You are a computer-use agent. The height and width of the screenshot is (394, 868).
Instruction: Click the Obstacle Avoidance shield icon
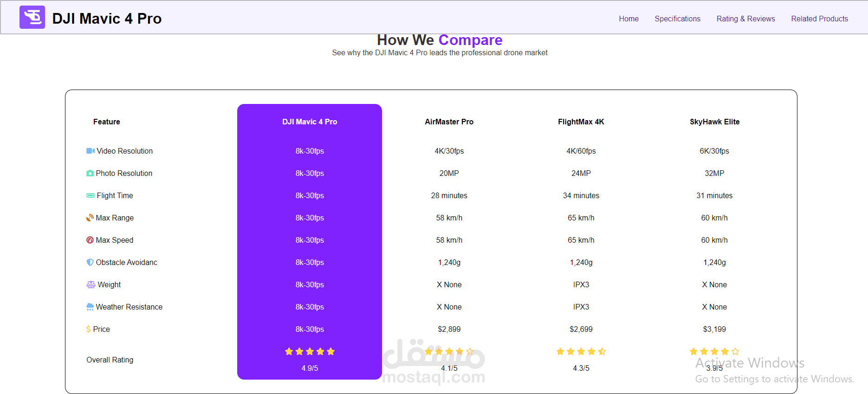pyautogui.click(x=90, y=262)
